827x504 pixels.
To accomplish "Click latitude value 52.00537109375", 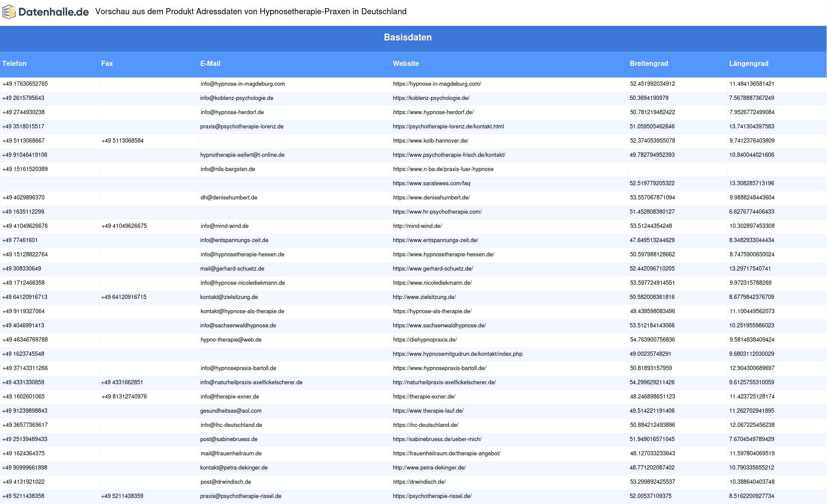I will coord(650,496).
